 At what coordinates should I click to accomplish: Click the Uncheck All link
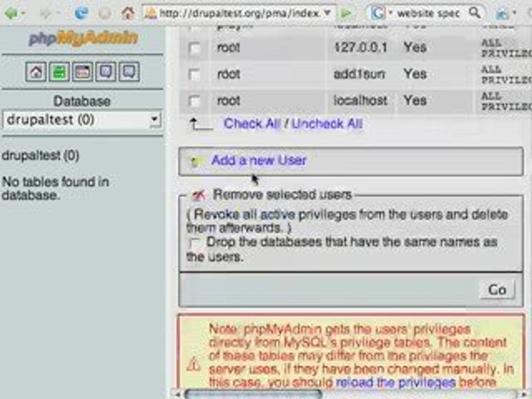coord(327,124)
